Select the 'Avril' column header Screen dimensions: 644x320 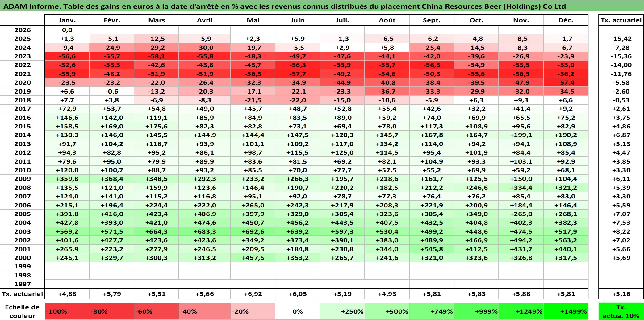[205, 20]
